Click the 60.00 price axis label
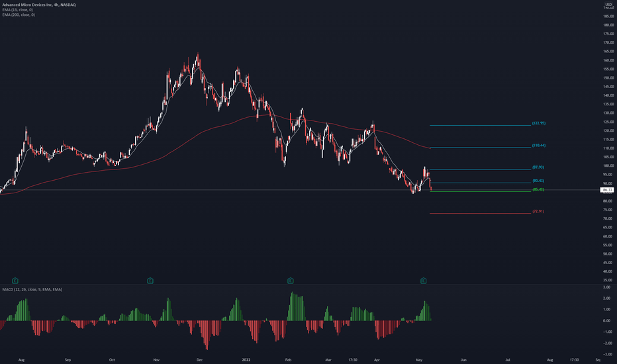Viewport: 617px width, 364px height. coord(608,236)
